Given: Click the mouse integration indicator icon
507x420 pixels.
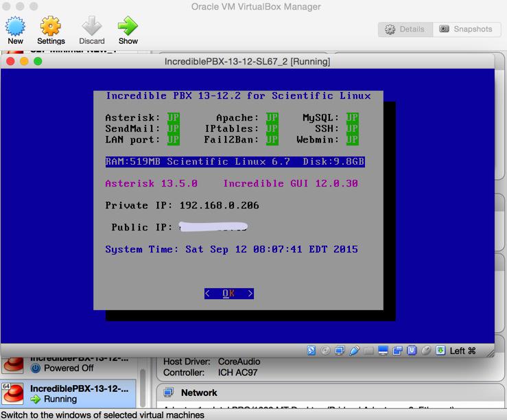Looking at the screenshot, I should point(426,351).
